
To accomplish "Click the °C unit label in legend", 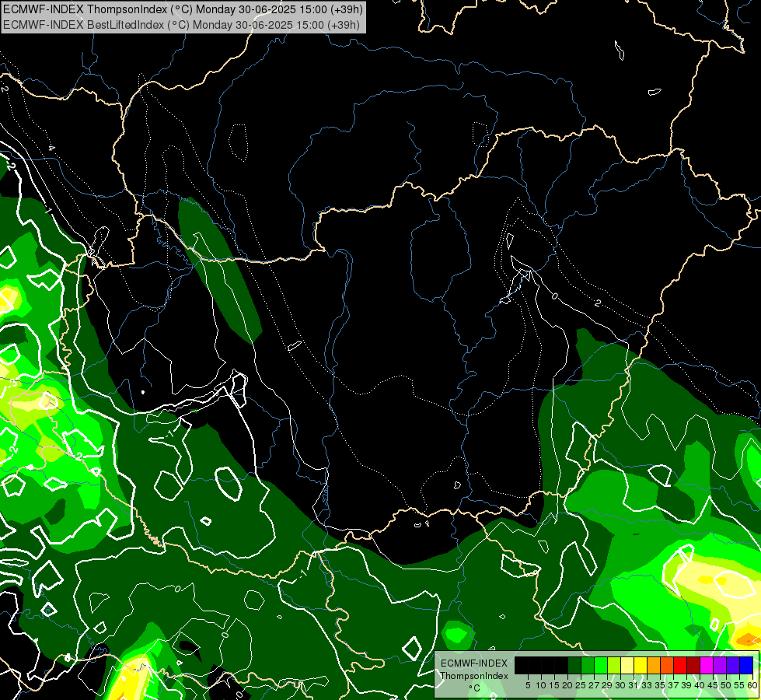I will (475, 688).
